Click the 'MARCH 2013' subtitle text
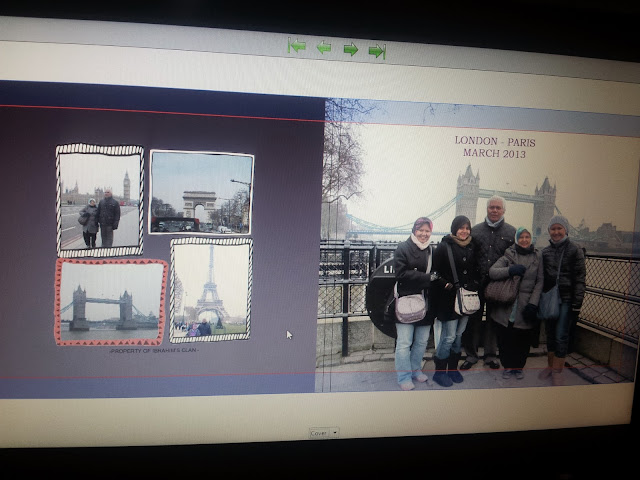640x480 pixels. (x=494, y=153)
